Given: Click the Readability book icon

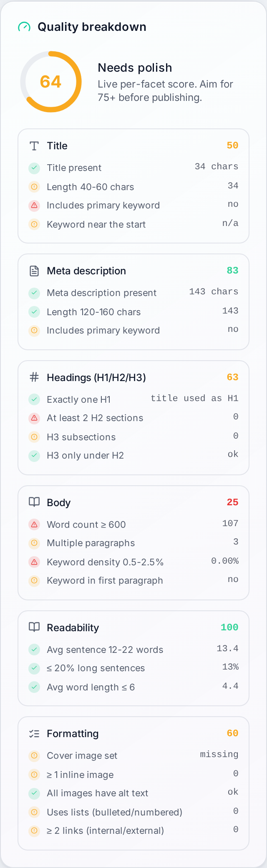Looking at the screenshot, I should click(34, 627).
